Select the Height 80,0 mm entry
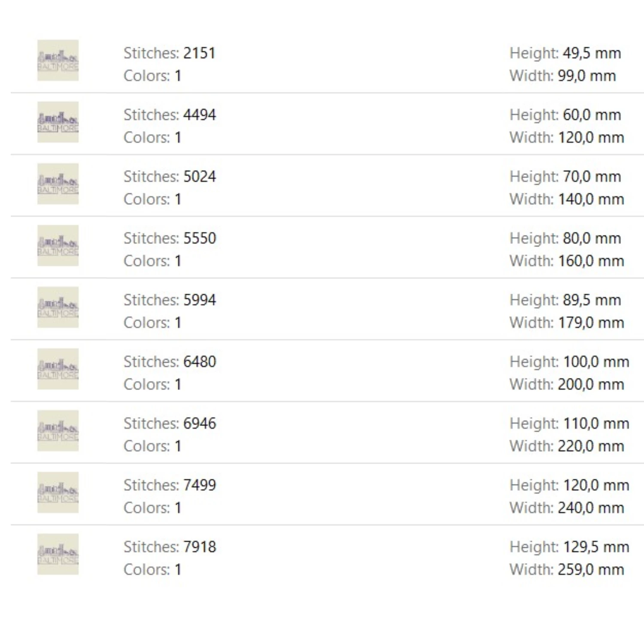The width and height of the screenshot is (644, 644). click(565, 238)
